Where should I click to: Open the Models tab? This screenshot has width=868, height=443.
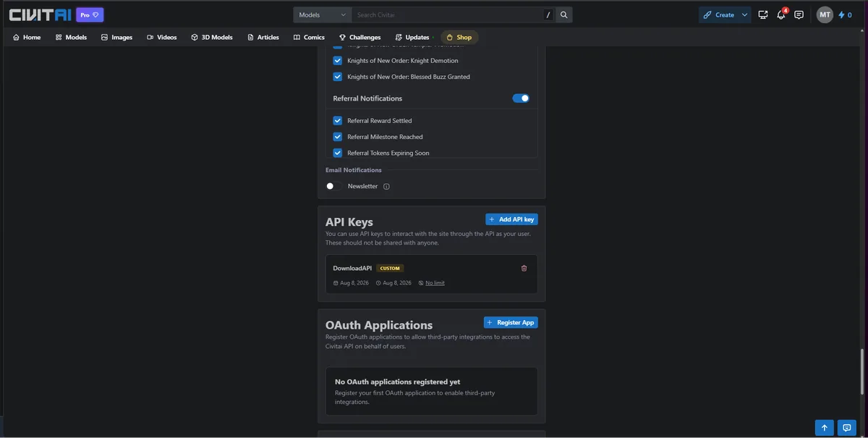point(71,37)
